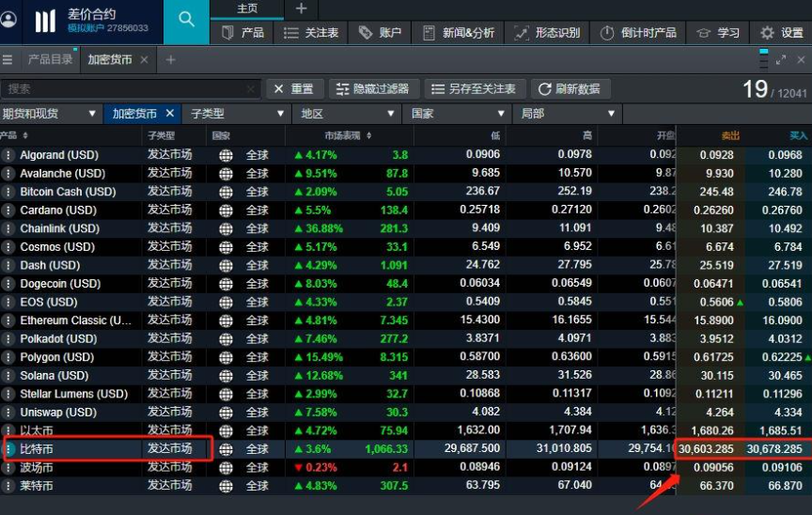The image size is (812, 515).
Task: Open the hamburger menu icon
Action: point(8,60)
